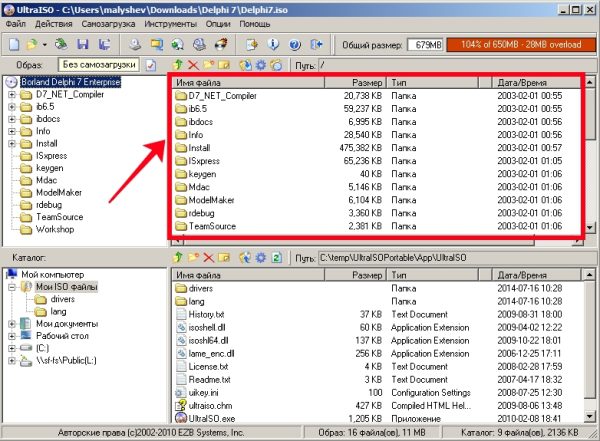Expand the D7_NET_Compiler tree node

coord(12,94)
